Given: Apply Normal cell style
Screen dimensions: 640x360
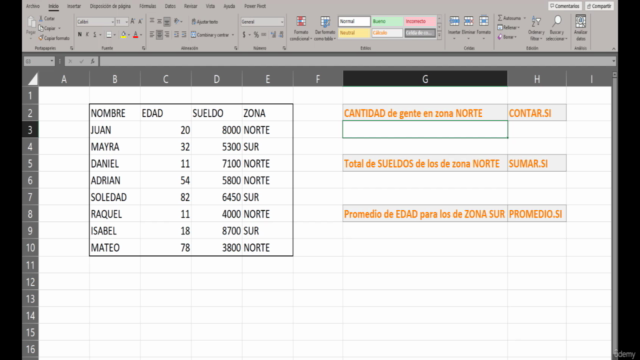Looking at the screenshot, I should 354,21.
